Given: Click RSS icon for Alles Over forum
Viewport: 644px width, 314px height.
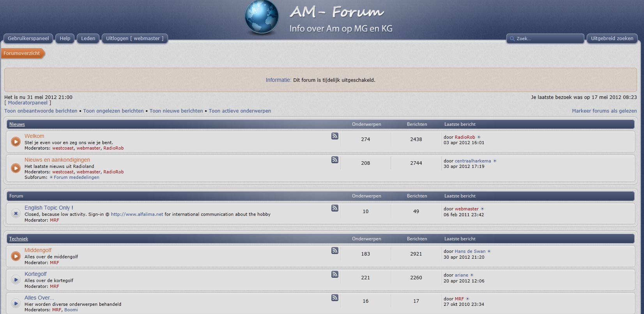Looking at the screenshot, I should [x=335, y=298].
